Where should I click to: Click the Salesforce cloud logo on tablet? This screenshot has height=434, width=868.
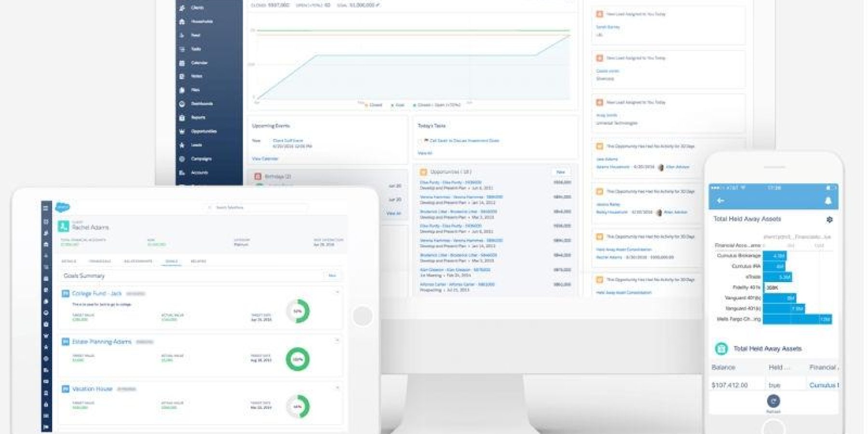tap(63, 207)
